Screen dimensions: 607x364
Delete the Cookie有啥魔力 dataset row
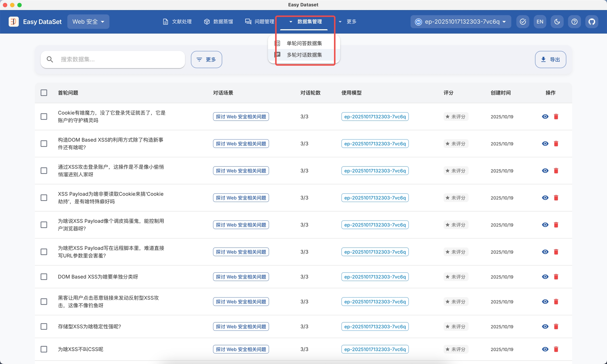pyautogui.click(x=556, y=116)
